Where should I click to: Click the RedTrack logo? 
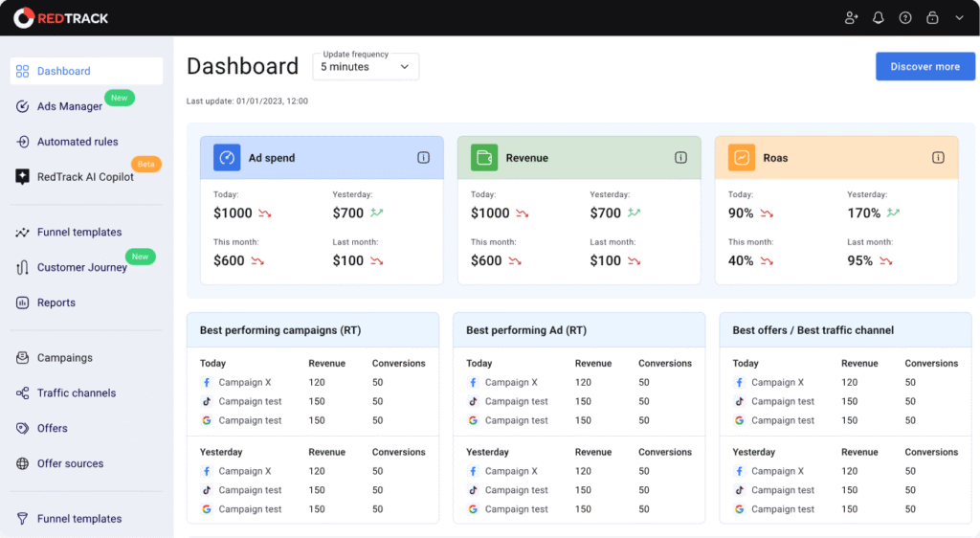60,18
